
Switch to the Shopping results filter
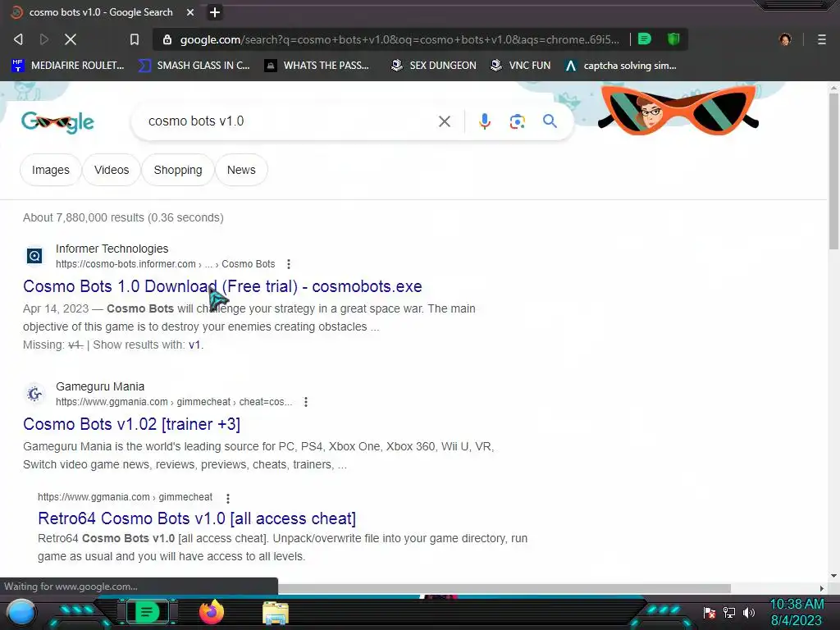(178, 170)
